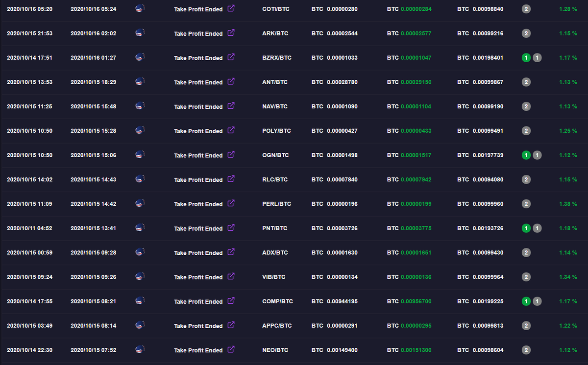Click Take Profit Ended status for COTI/BTC
This screenshot has height=365, width=588.
pos(198,9)
